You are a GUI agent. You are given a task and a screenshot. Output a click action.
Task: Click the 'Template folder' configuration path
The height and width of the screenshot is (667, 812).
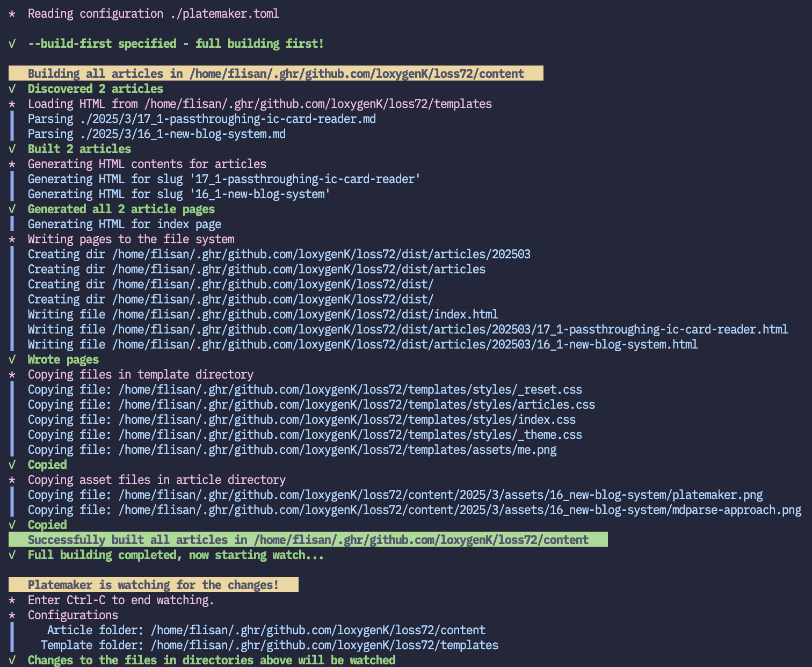point(324,646)
